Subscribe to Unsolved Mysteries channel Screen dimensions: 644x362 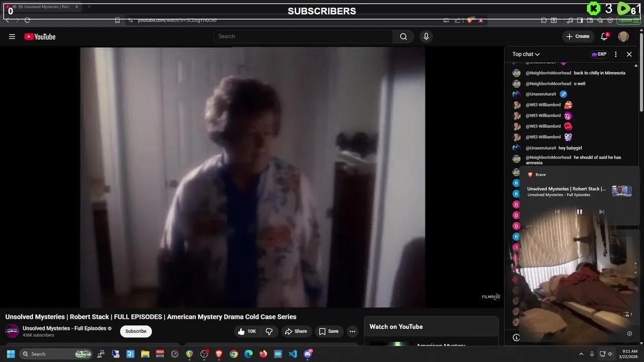[136, 331]
